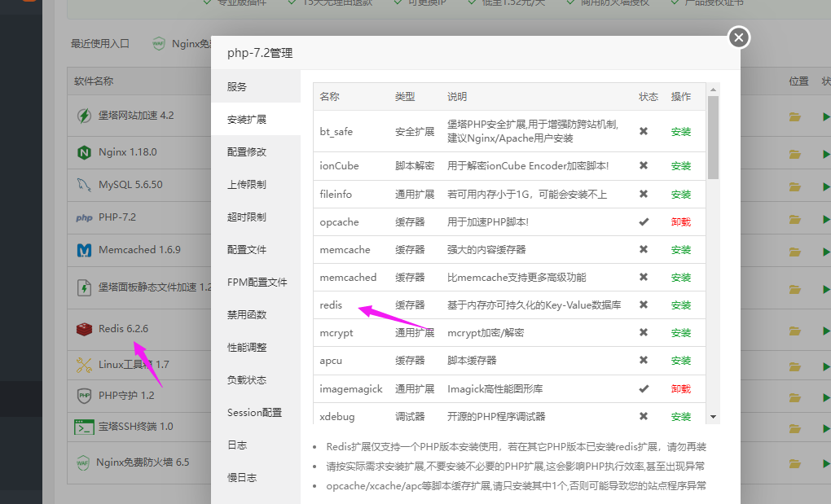Click the 堡塔网站加速 4.2 lightning icon
831x504 pixels.
point(84,116)
